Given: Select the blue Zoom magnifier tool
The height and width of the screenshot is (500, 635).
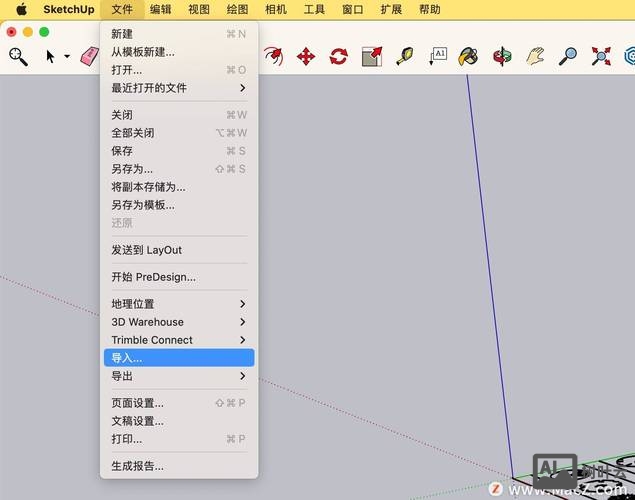Looking at the screenshot, I should (x=568, y=56).
